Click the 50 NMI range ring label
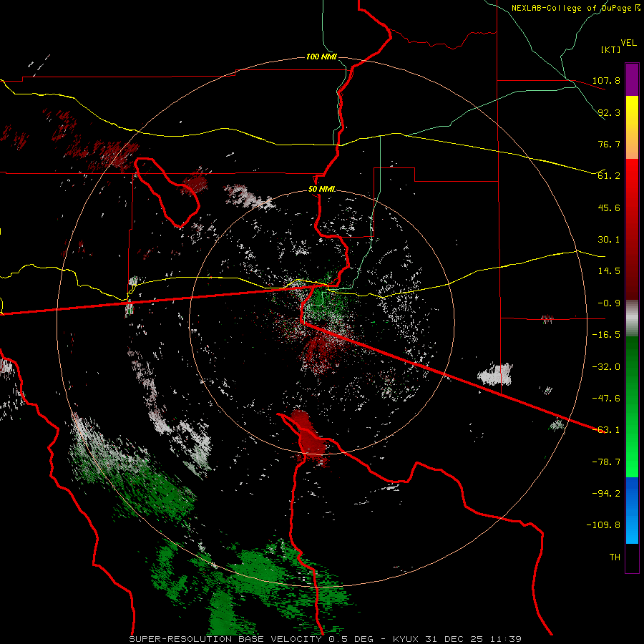The width and height of the screenshot is (644, 644). [321, 190]
